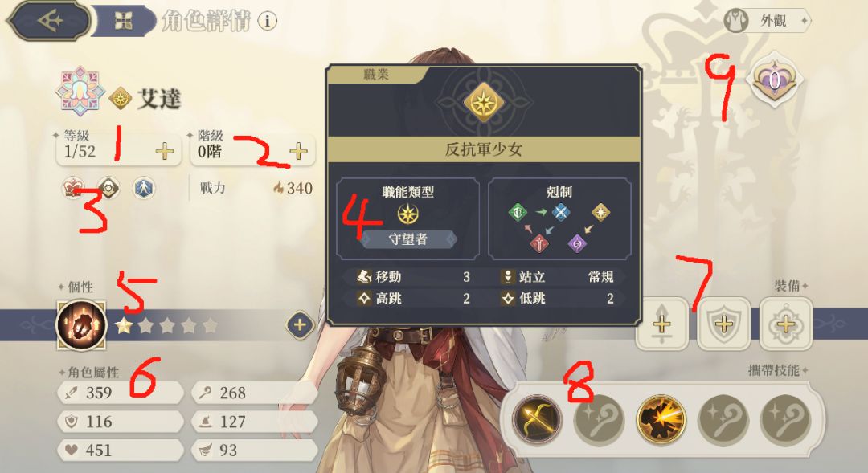The image size is (868, 473).
Task: Click the first star rating
Action: 124,325
